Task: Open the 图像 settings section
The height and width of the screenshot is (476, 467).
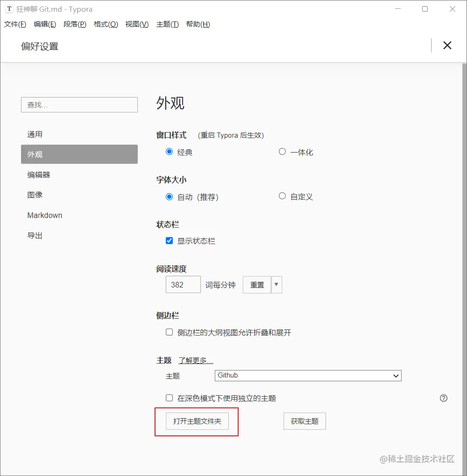Action: [x=79, y=195]
